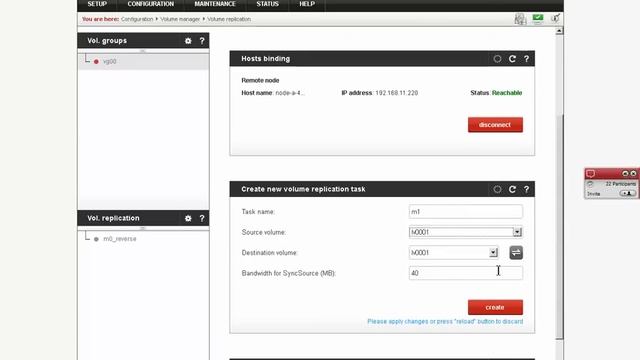Click the disconnect button
This screenshot has width=640, height=360.
point(495,125)
